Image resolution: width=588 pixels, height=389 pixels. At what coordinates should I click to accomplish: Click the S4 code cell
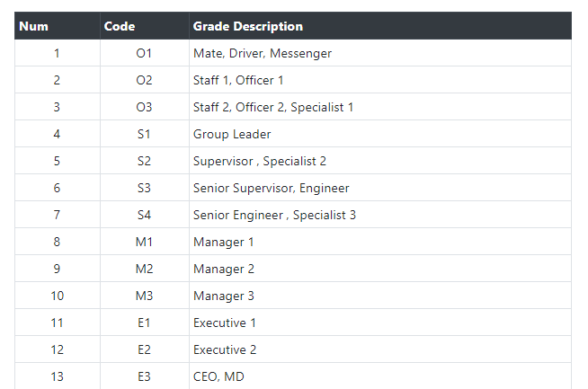[x=144, y=215]
